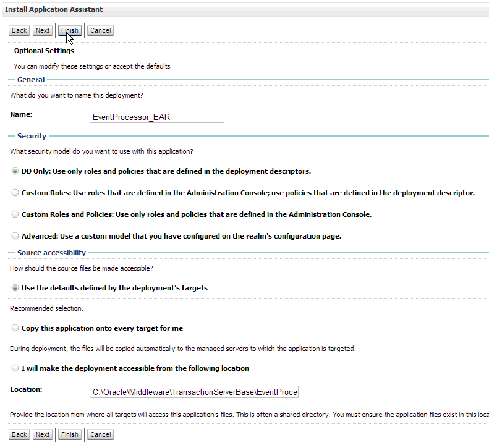This screenshot has width=489, height=448.
Task: Click the Source accessibility section heading
Action: click(51, 253)
